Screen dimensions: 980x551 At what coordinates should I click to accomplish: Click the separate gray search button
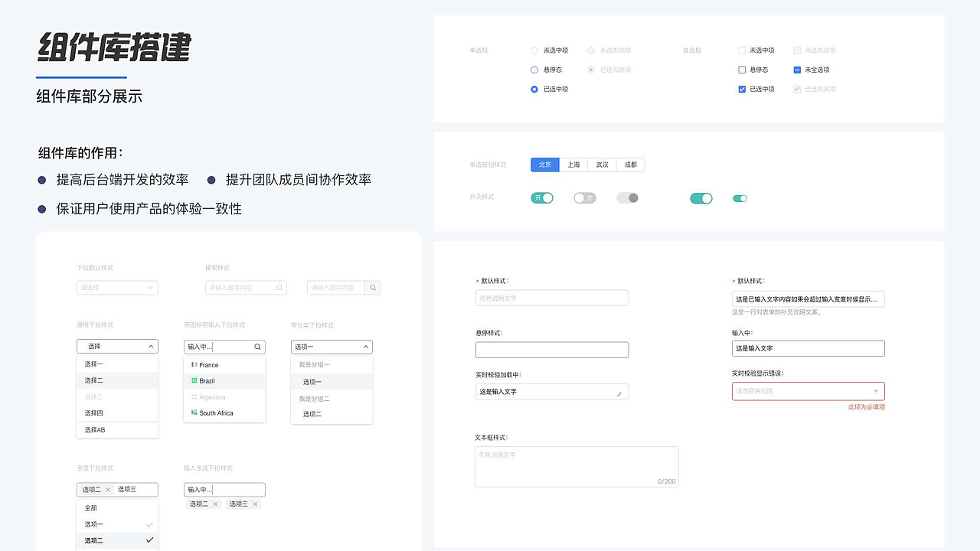tap(373, 288)
